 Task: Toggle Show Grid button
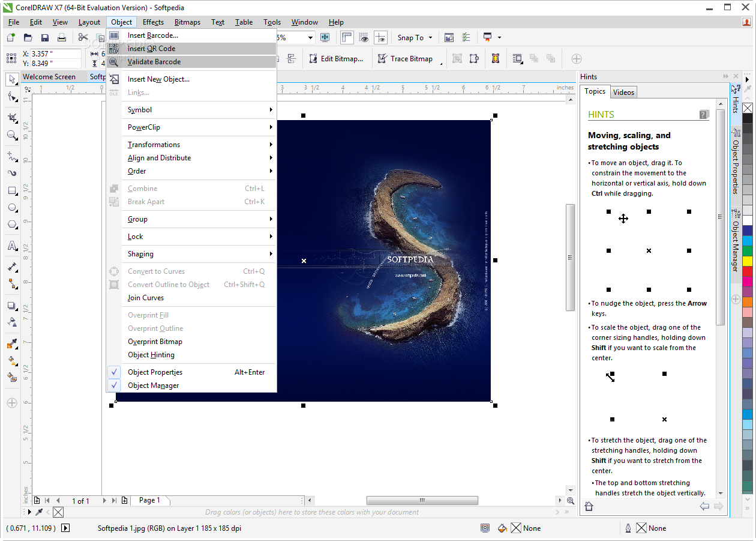(364, 37)
